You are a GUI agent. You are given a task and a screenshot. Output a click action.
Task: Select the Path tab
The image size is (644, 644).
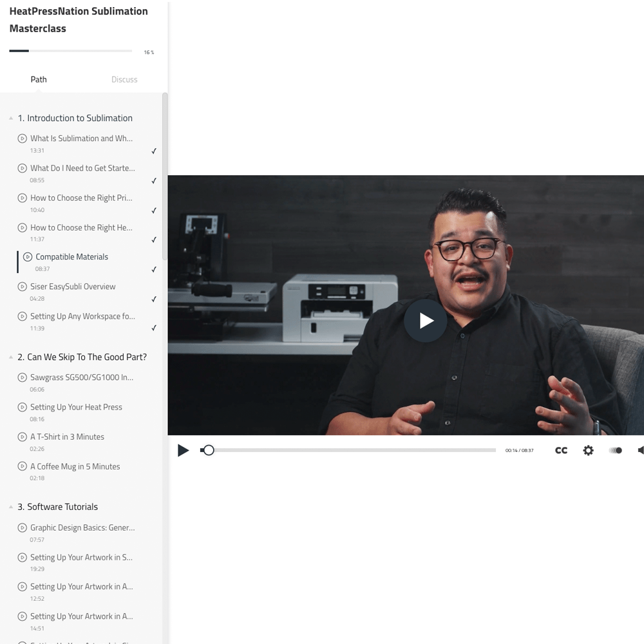(39, 79)
